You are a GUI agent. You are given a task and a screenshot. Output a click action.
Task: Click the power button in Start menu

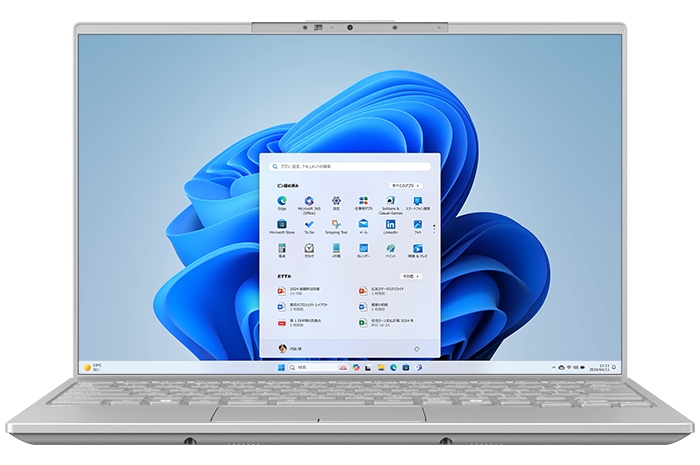tap(415, 349)
